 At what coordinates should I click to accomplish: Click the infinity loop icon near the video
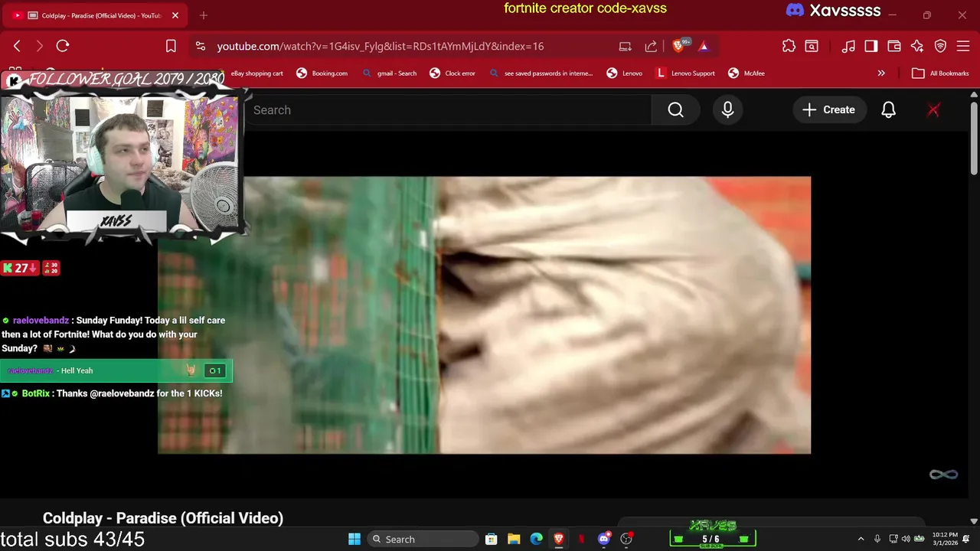[x=943, y=474]
